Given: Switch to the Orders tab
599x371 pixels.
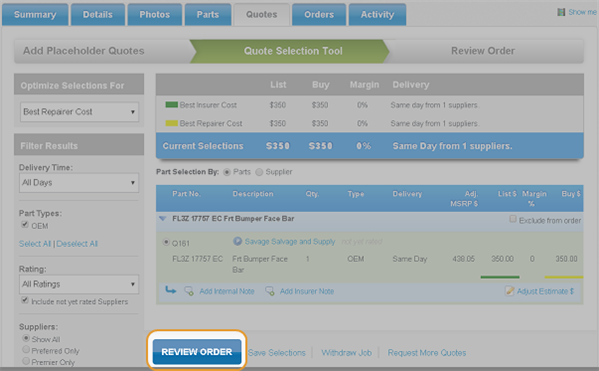Looking at the screenshot, I should [x=319, y=15].
